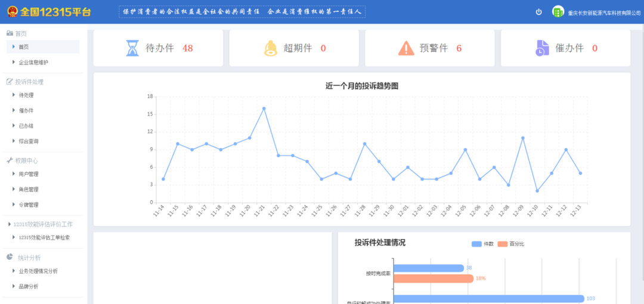Open 12315效能评估工单检索
This screenshot has width=644, height=304.
point(43,237)
